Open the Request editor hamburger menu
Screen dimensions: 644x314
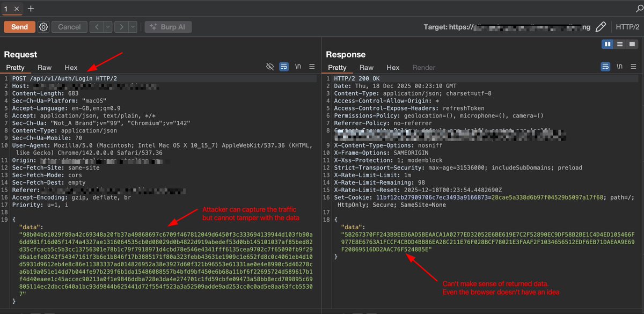point(312,67)
